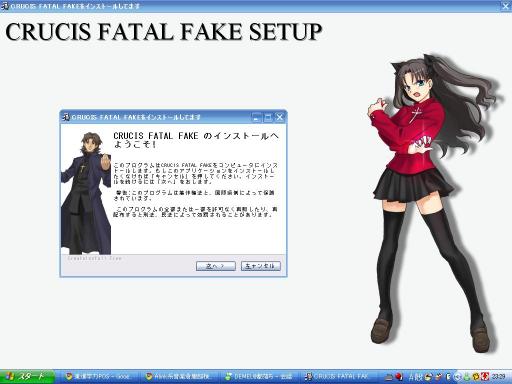Screen dimensions: 512x384
Task: Close the full-screen CRUCIS FATAL FAKE setup window
Action: [506, 6]
